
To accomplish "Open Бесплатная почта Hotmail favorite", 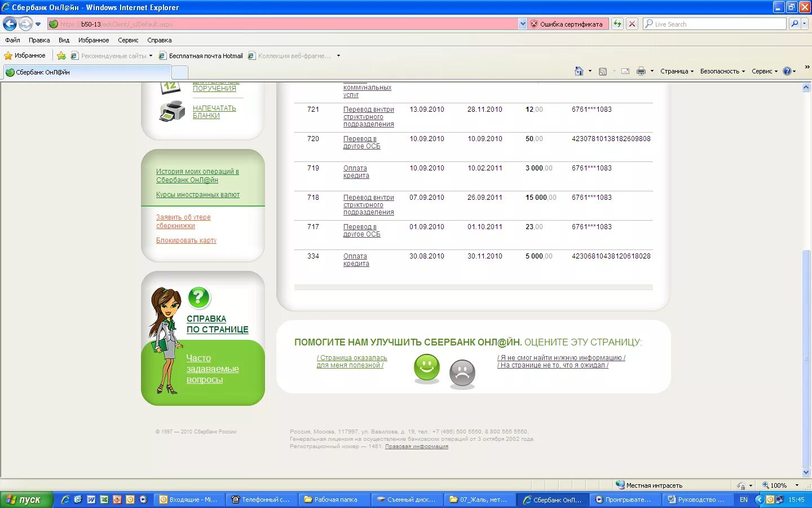I will coord(201,56).
